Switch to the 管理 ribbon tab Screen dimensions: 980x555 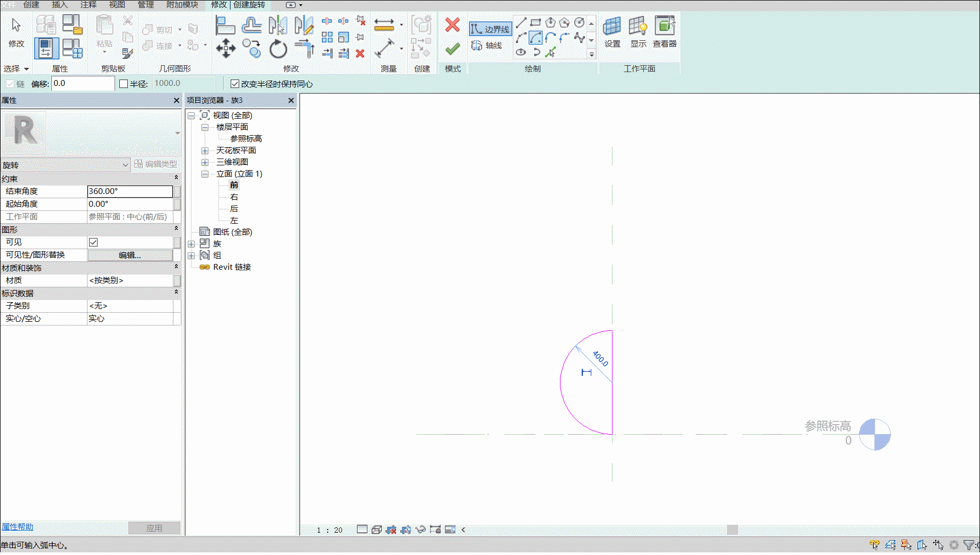145,5
